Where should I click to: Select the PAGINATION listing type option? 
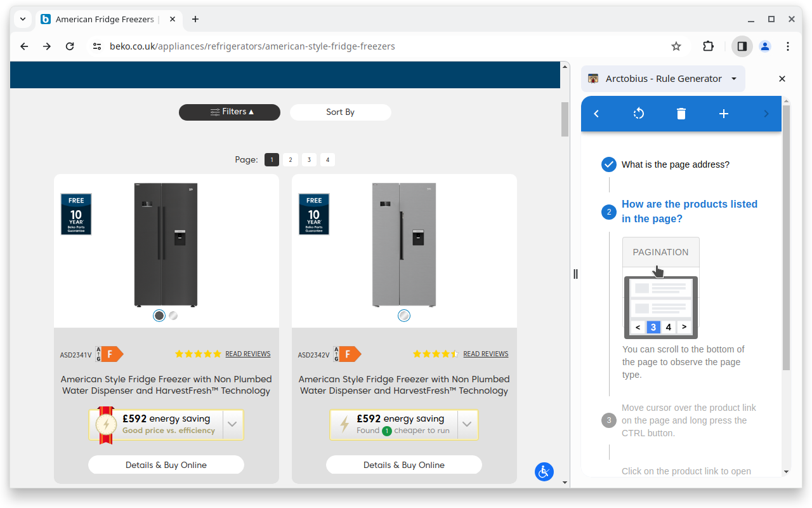click(x=660, y=252)
